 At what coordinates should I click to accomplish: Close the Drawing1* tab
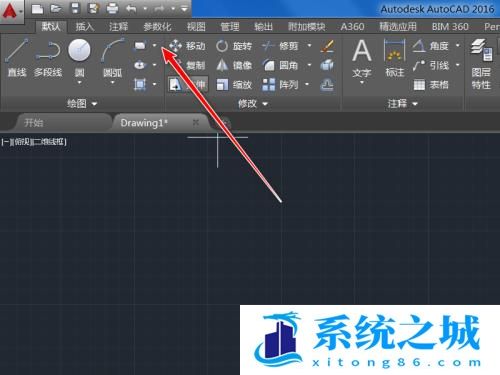point(196,123)
